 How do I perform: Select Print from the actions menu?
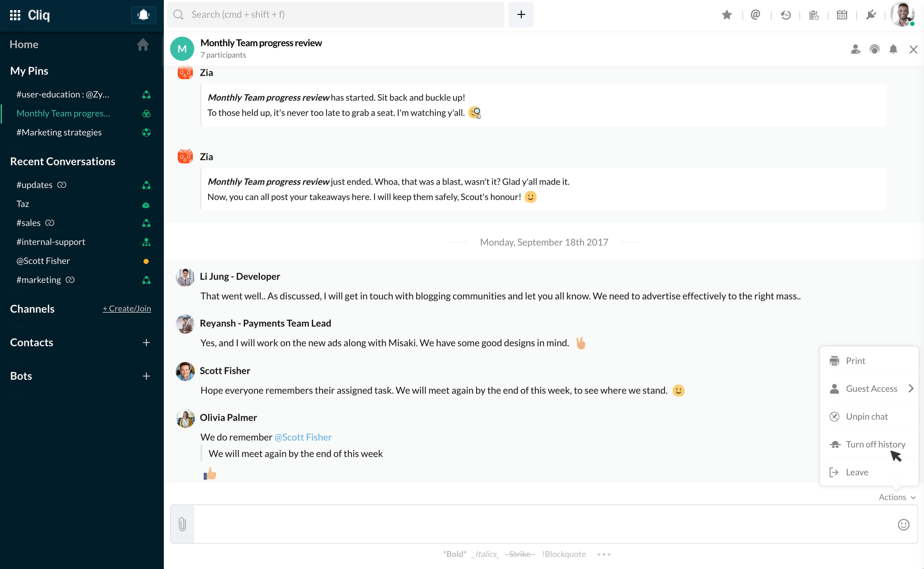869,360
